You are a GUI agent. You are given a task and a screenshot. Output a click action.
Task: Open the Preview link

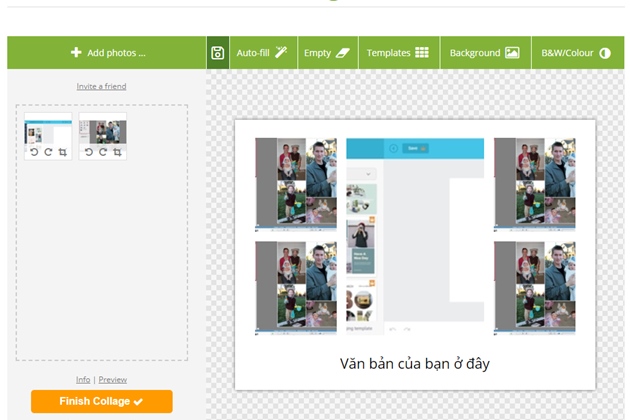point(112,379)
